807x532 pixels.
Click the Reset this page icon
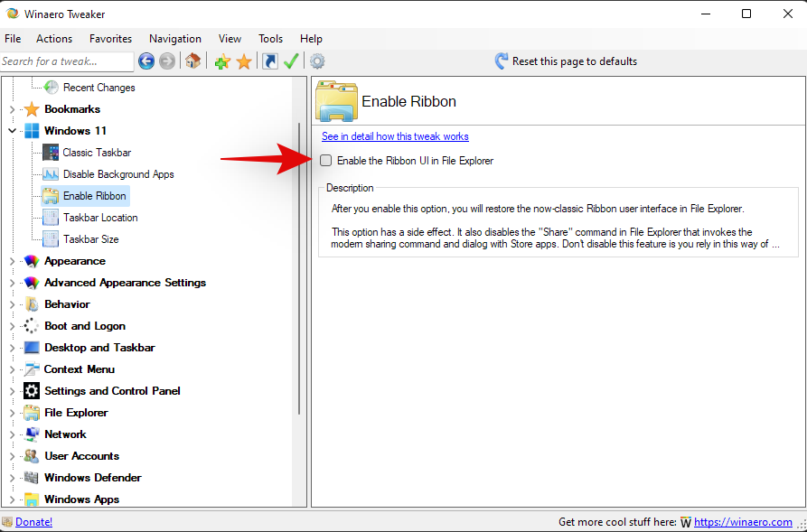(x=502, y=61)
